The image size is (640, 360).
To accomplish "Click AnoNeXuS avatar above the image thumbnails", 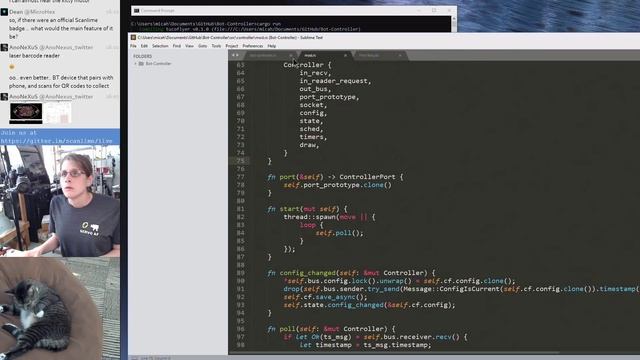I will click(x=4, y=97).
